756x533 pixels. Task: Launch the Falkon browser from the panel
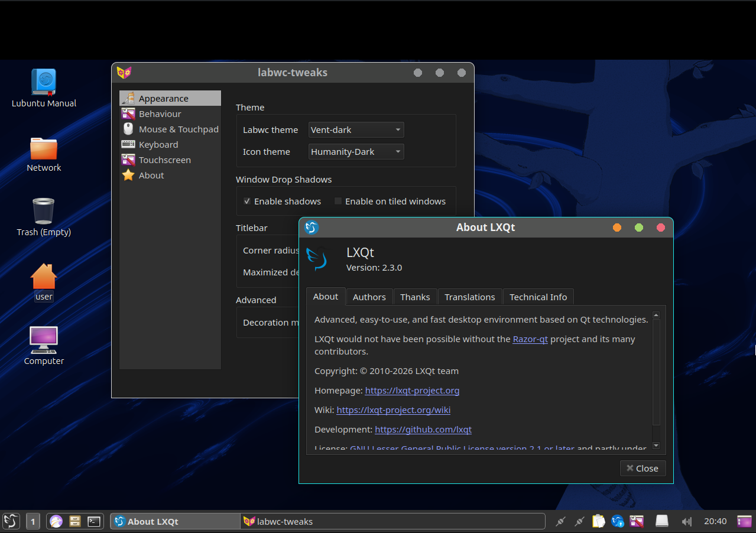click(x=56, y=521)
